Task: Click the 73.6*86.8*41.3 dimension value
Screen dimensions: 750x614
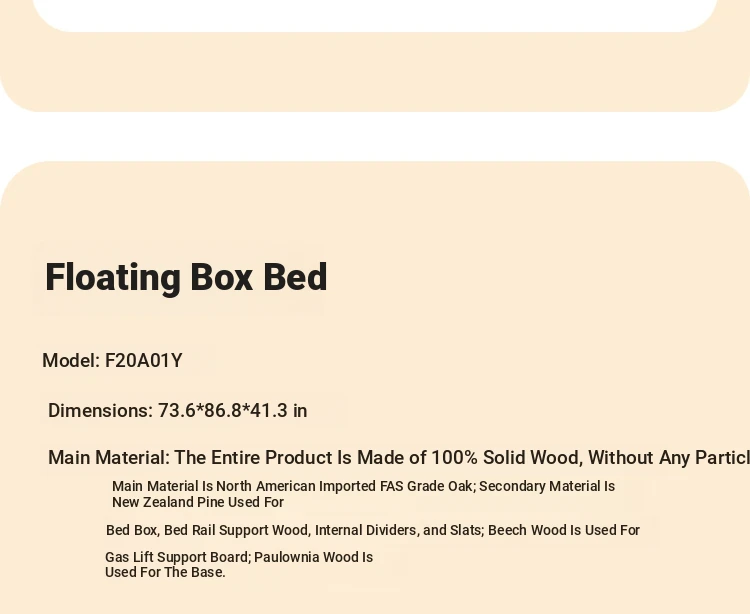Action: (x=223, y=411)
